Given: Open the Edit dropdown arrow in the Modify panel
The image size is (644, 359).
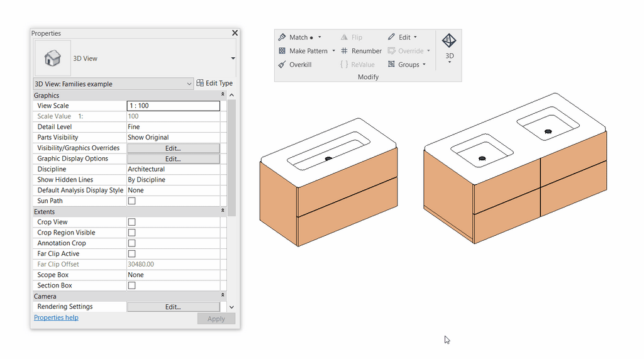Looking at the screenshot, I should [415, 37].
